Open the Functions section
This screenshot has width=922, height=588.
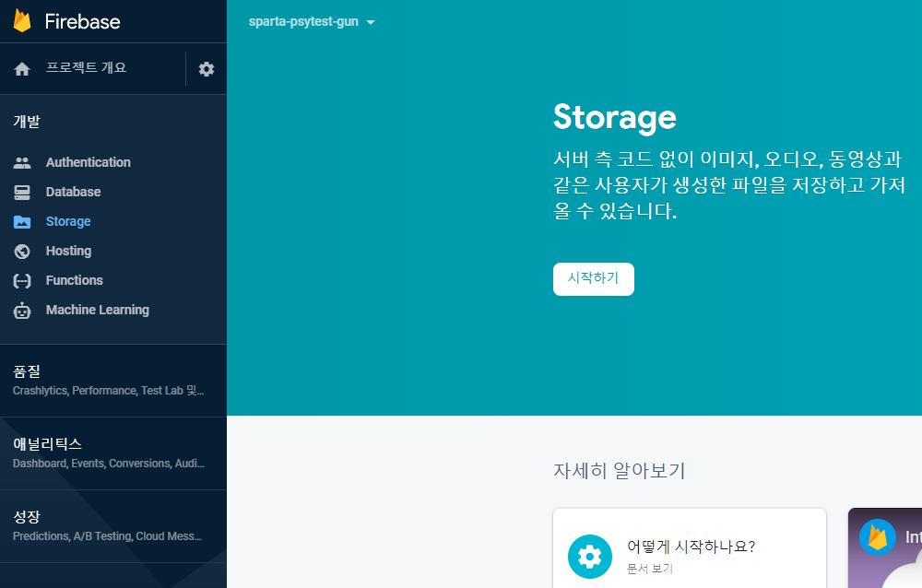tap(75, 280)
